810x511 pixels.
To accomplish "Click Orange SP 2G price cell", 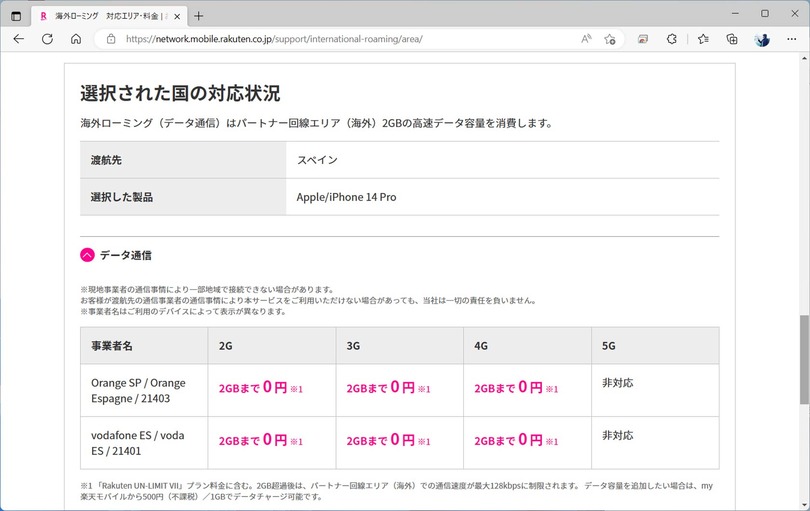I will pos(272,391).
